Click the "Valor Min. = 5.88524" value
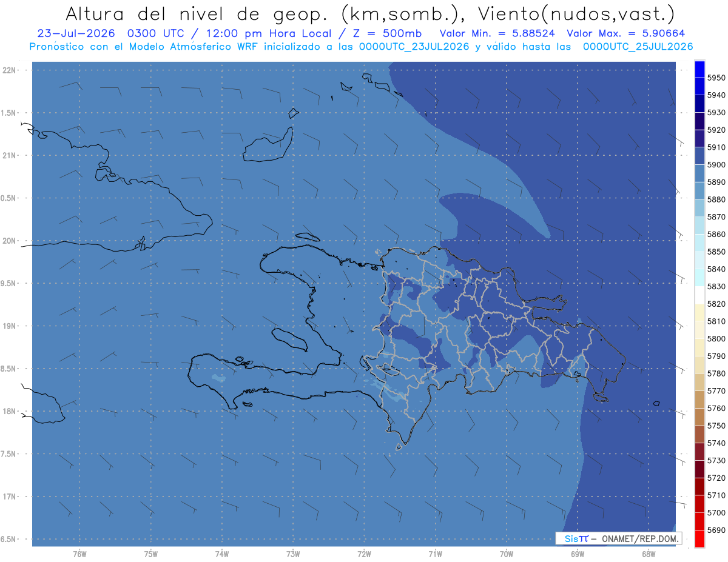The width and height of the screenshot is (728, 562). [497, 34]
